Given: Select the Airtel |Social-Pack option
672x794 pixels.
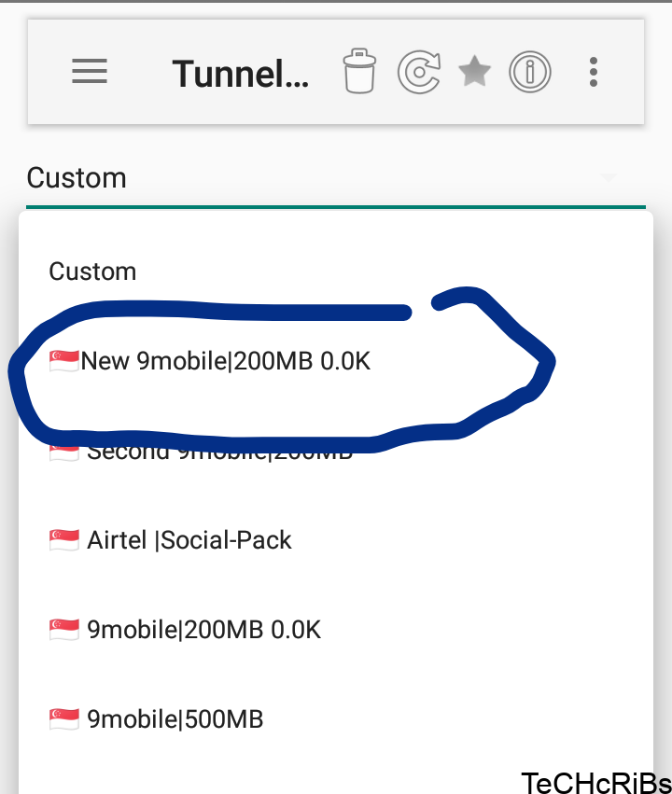Looking at the screenshot, I should (187, 539).
